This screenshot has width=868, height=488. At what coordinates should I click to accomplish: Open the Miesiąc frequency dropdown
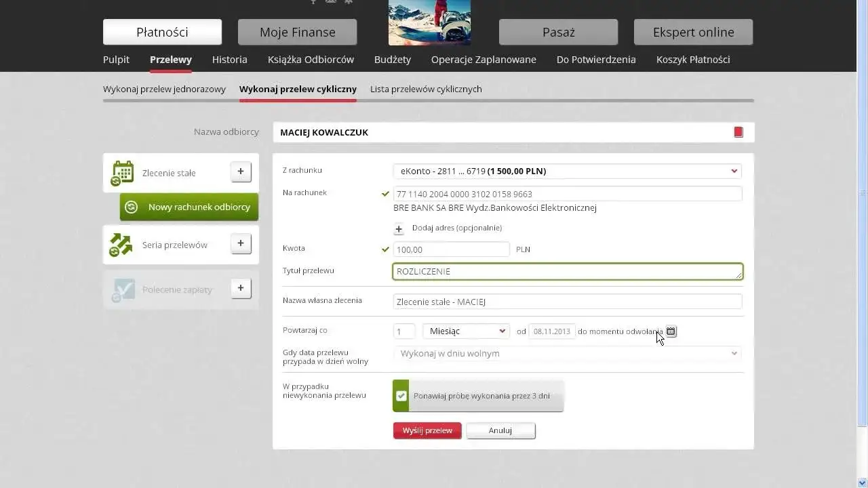click(x=466, y=331)
